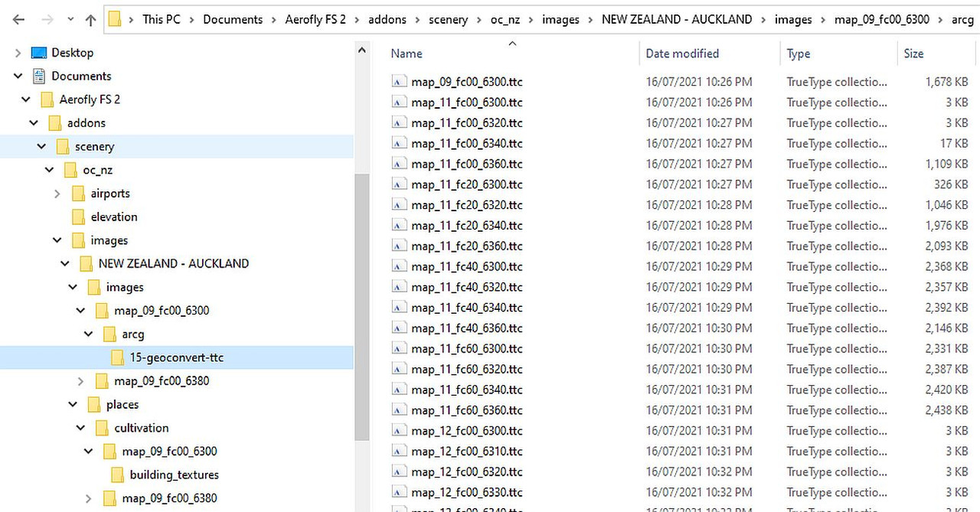Click file icon of map_09_fc00_6300.ttc
The height and width of the screenshot is (512, 980).
coord(398,82)
